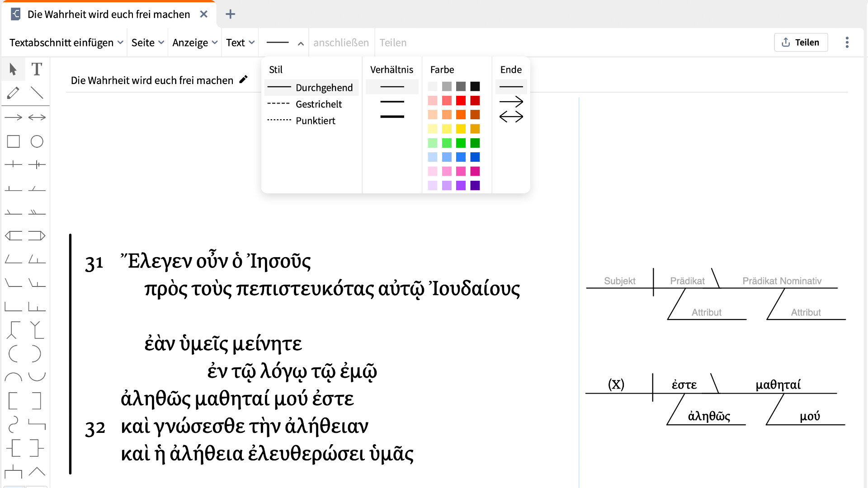868x488 pixels.
Task: Click the Teilen share button
Action: [x=801, y=42]
